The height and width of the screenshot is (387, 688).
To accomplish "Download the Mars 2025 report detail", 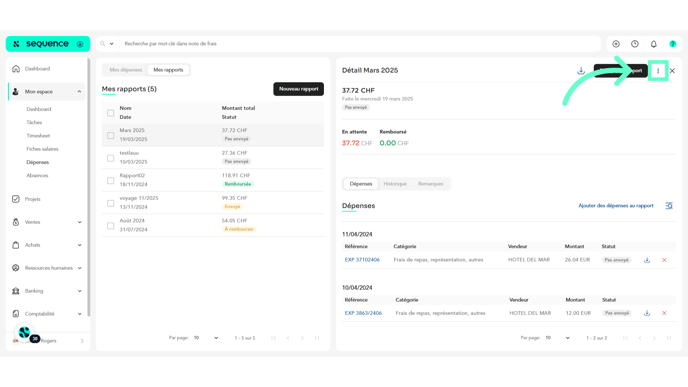I will click(x=581, y=71).
